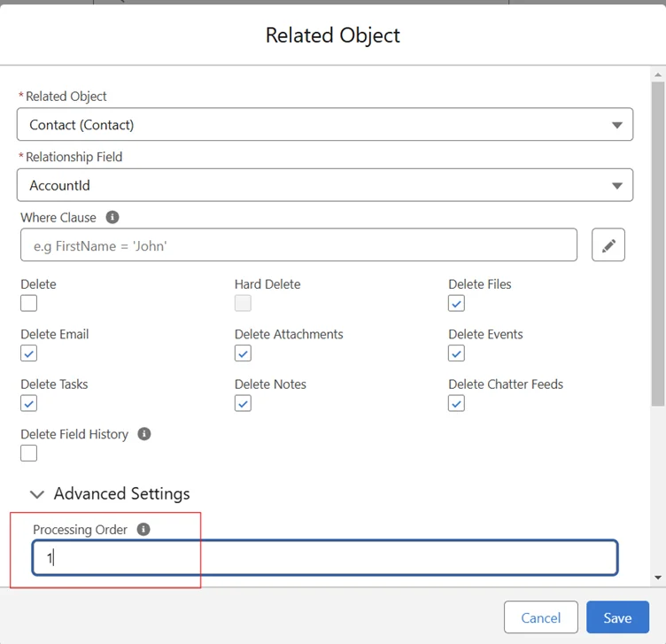The image size is (666, 644).
Task: Check the Delete checkbox
Action: coord(29,303)
